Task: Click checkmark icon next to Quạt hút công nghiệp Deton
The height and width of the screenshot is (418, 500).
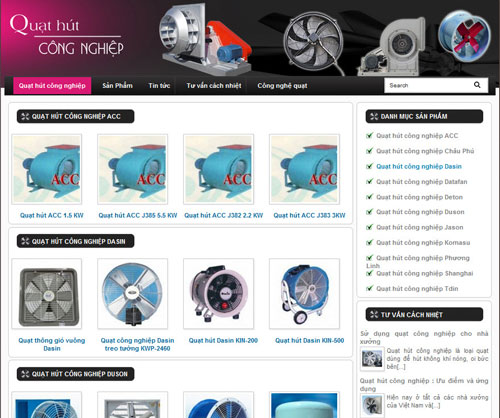Action: click(x=369, y=197)
